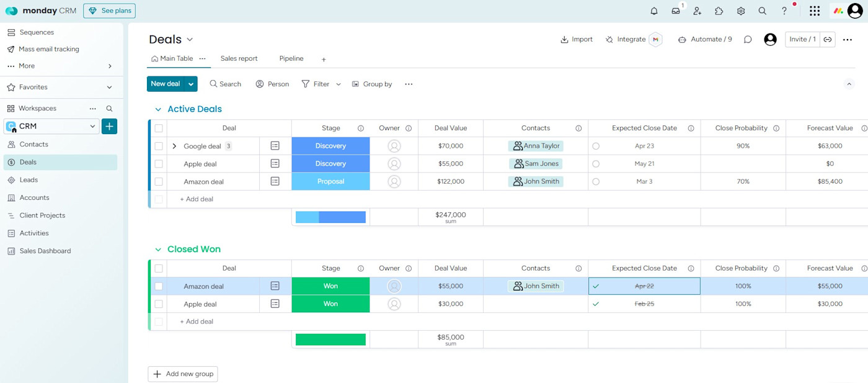The image size is (868, 383).
Task: Click Add deal row in Active Deals
Action: [197, 199]
